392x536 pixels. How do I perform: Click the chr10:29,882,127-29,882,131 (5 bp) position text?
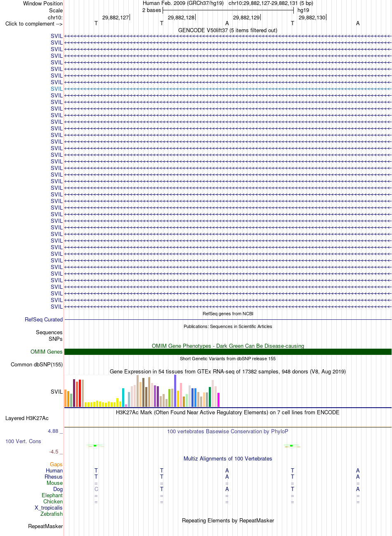point(271,3)
